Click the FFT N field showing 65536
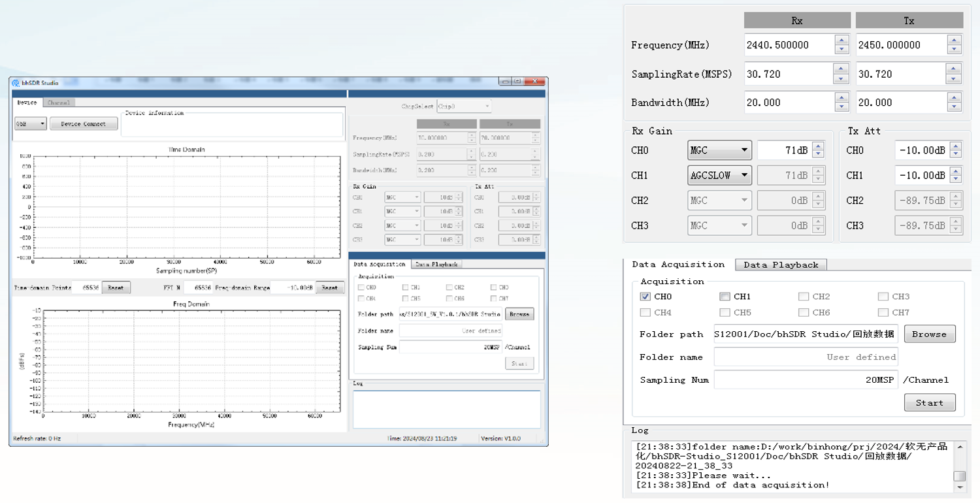The width and height of the screenshot is (980, 503). (198, 287)
